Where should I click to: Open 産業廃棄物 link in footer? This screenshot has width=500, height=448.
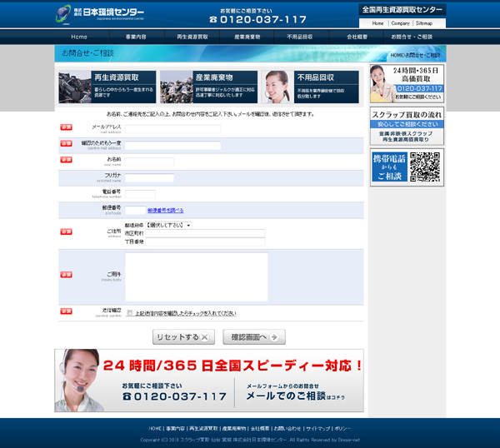(x=234, y=429)
